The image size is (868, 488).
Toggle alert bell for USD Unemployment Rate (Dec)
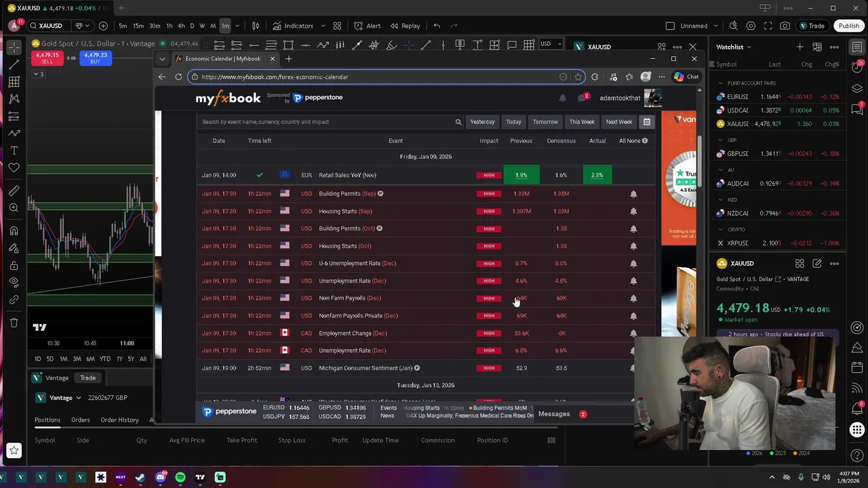coord(633,281)
